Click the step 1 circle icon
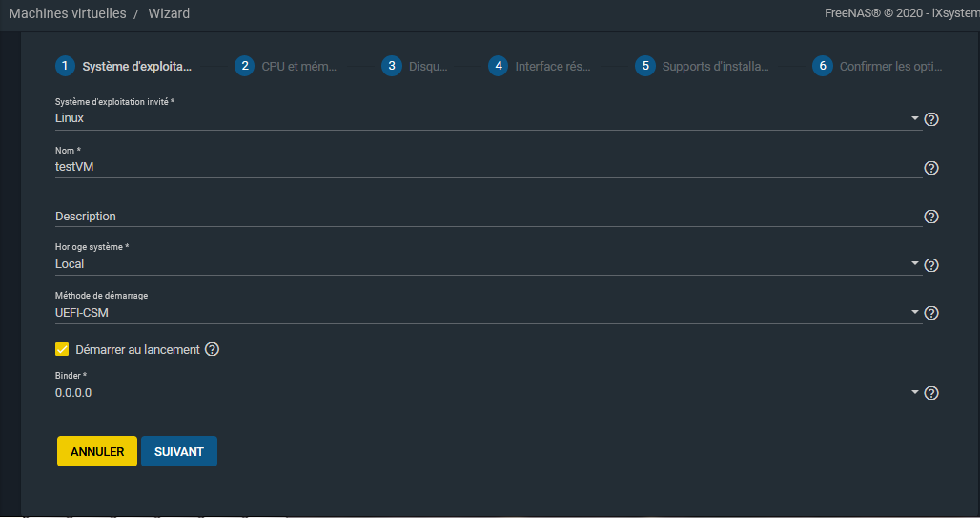Screen dimensions: 980x518 point(65,66)
